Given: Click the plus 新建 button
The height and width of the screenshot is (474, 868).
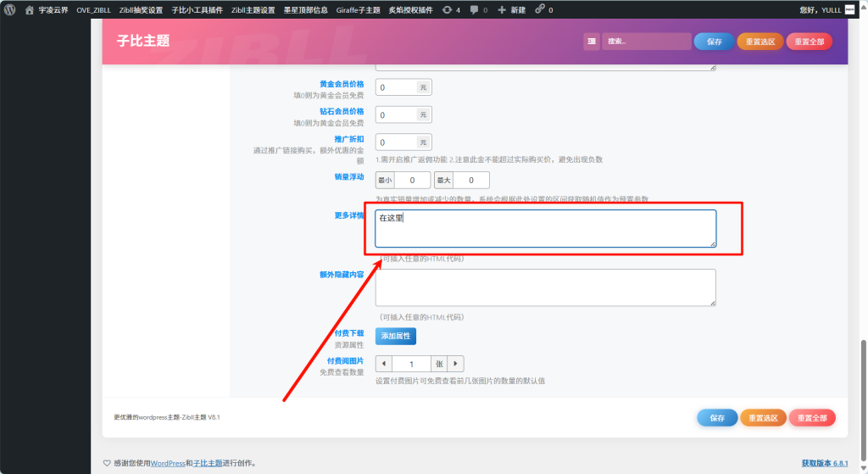Looking at the screenshot, I should click(511, 10).
